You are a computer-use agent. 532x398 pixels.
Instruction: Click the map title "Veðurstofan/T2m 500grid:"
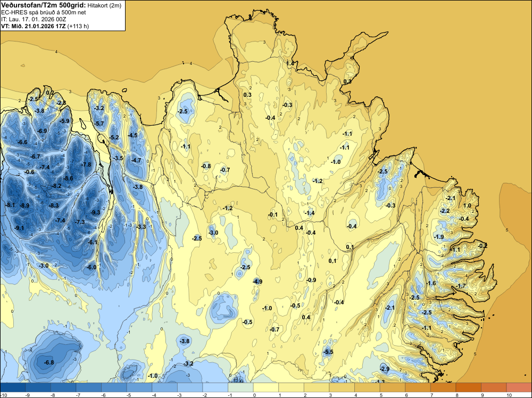click(x=44, y=5)
